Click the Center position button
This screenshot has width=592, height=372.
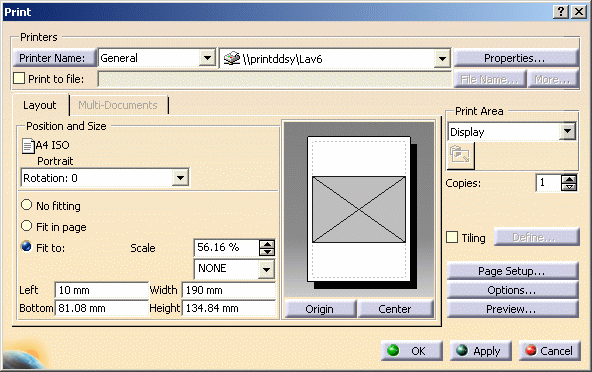(x=395, y=309)
